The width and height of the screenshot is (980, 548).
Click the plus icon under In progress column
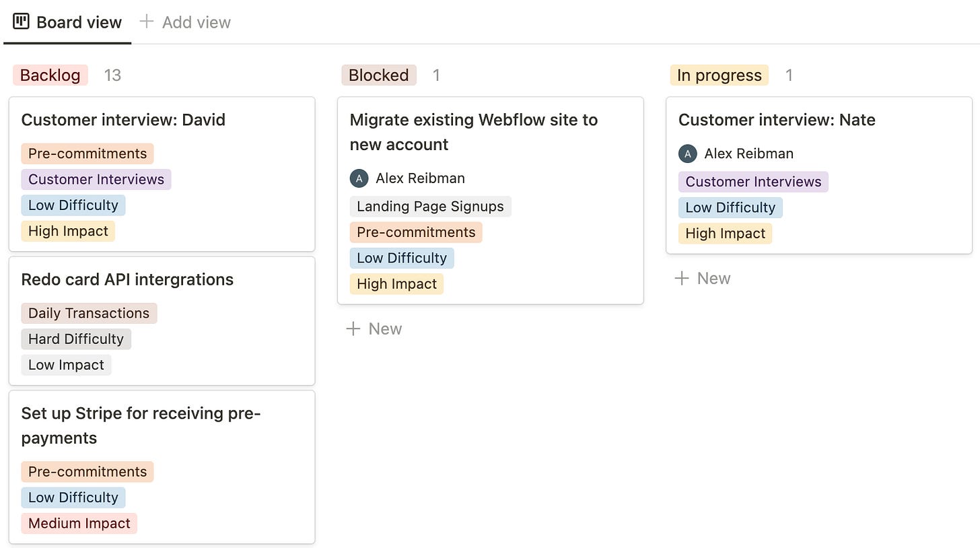[x=681, y=278]
